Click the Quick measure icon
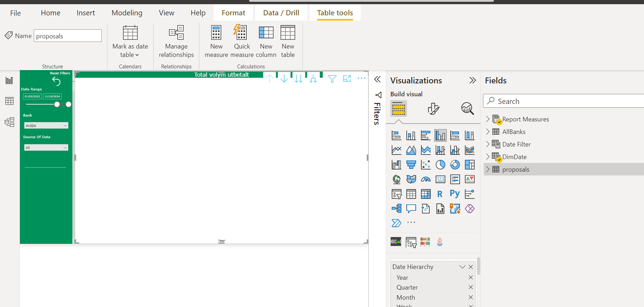 click(240, 32)
